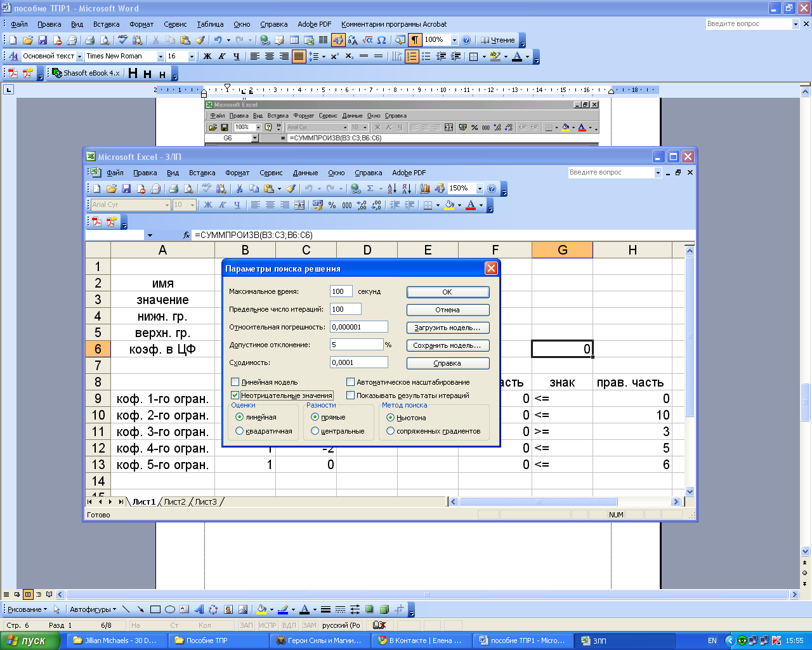Click Insert Table icon in Word toolbar
This screenshot has height=650, width=812.
294,40
